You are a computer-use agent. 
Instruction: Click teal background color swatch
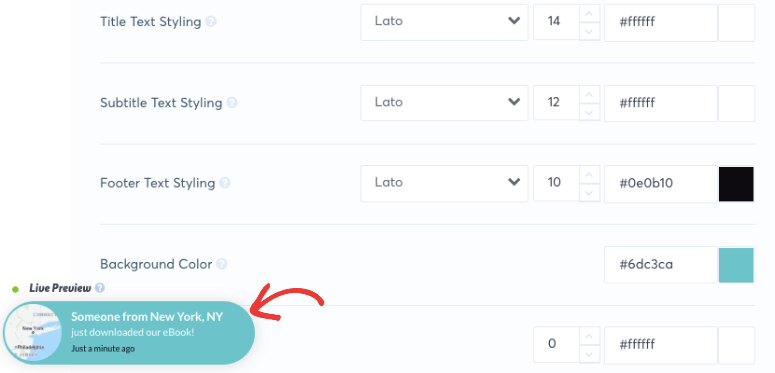coord(736,265)
